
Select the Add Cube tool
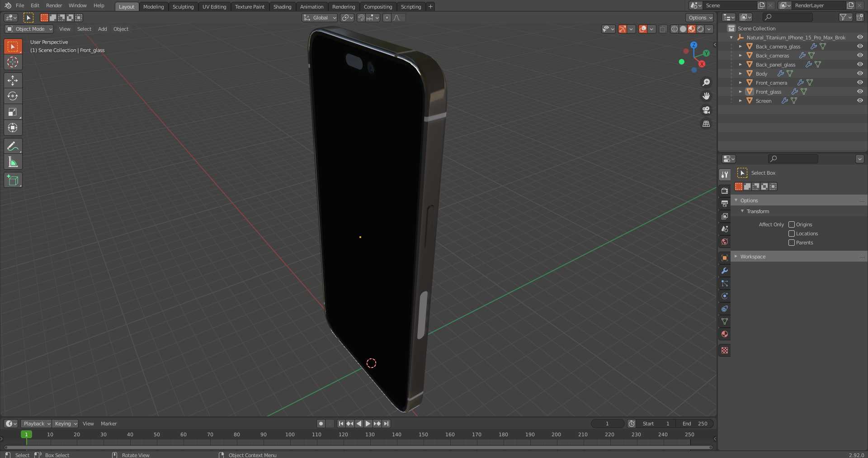[x=13, y=180]
